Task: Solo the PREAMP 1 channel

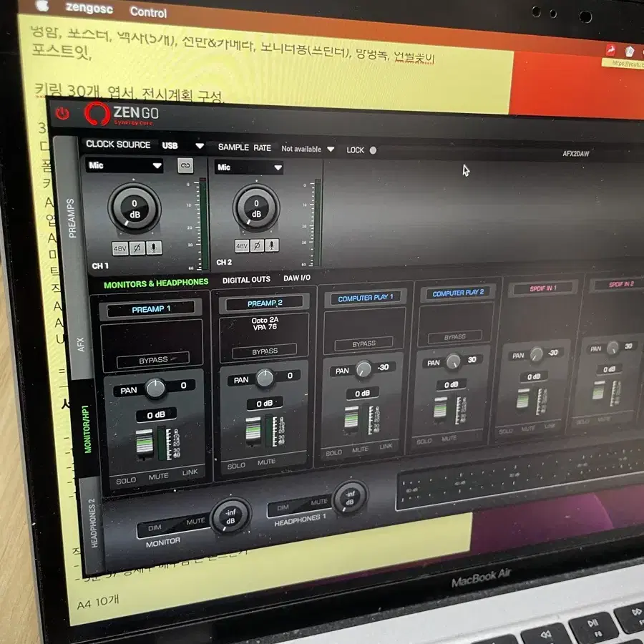Action: (x=126, y=481)
